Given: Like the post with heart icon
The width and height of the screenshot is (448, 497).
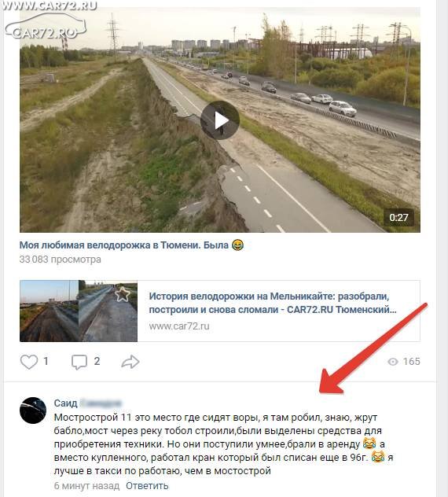Looking at the screenshot, I should (29, 362).
